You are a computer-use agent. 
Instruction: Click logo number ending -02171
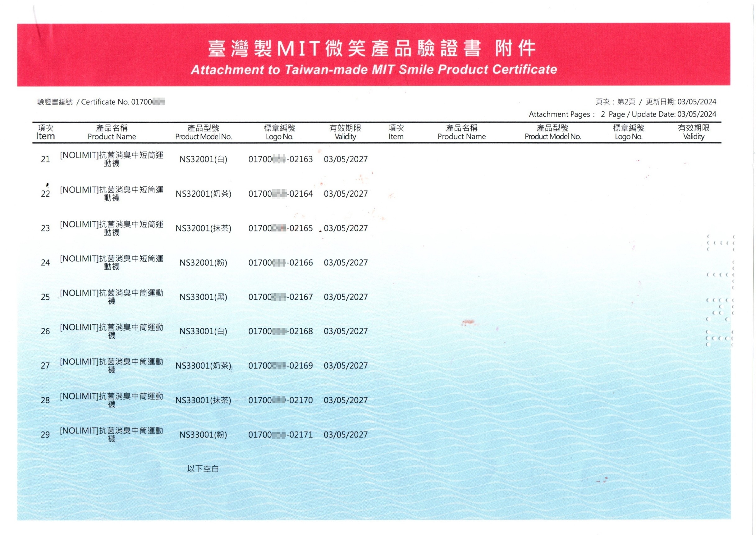pos(280,435)
